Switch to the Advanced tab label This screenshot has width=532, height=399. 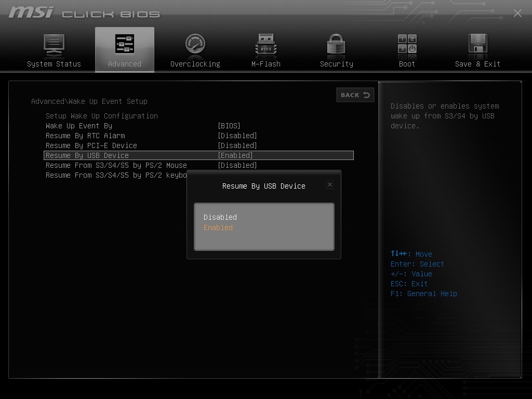(x=125, y=64)
